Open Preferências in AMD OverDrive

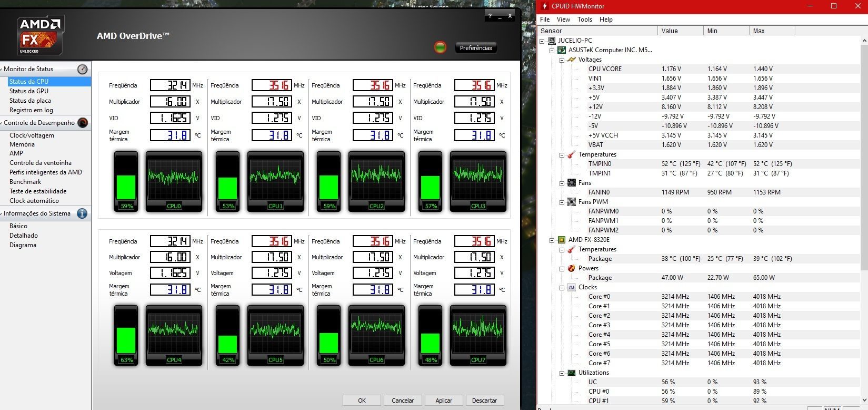(x=476, y=48)
